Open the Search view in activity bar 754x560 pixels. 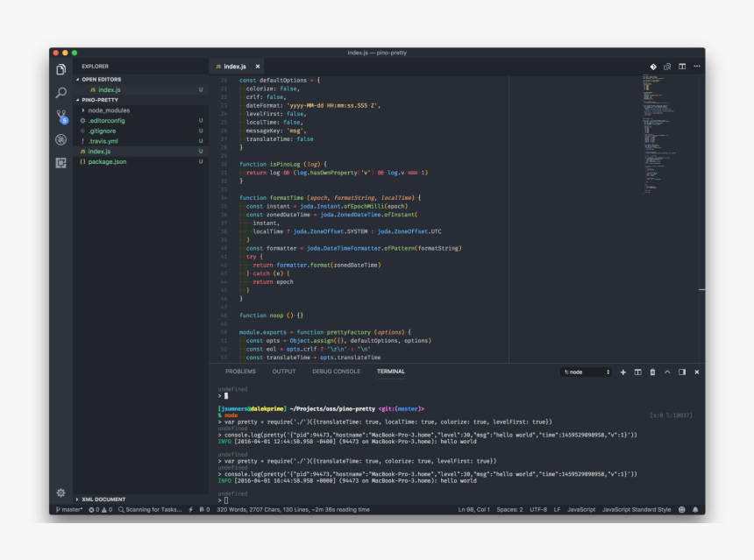(x=60, y=93)
